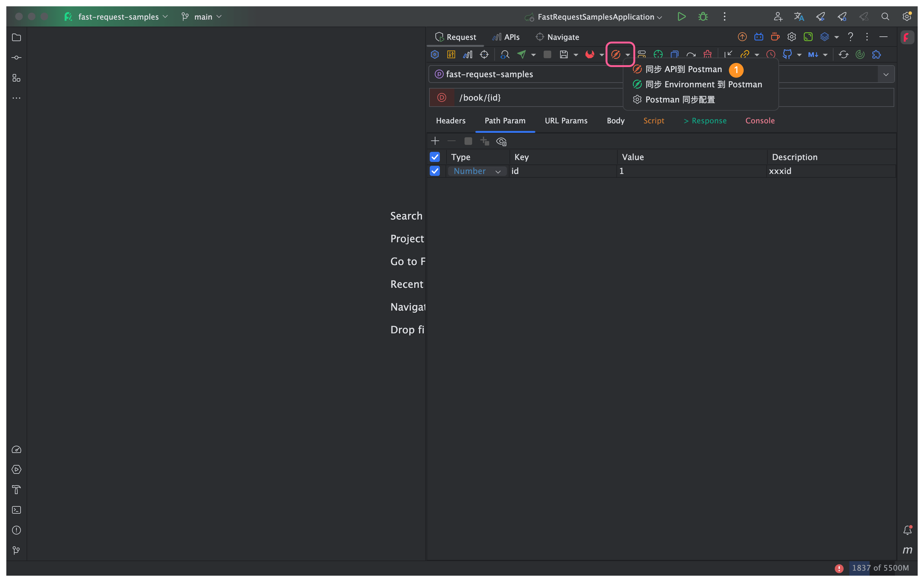
Task: Click the /book/{id} URL input field
Action: tap(537, 97)
